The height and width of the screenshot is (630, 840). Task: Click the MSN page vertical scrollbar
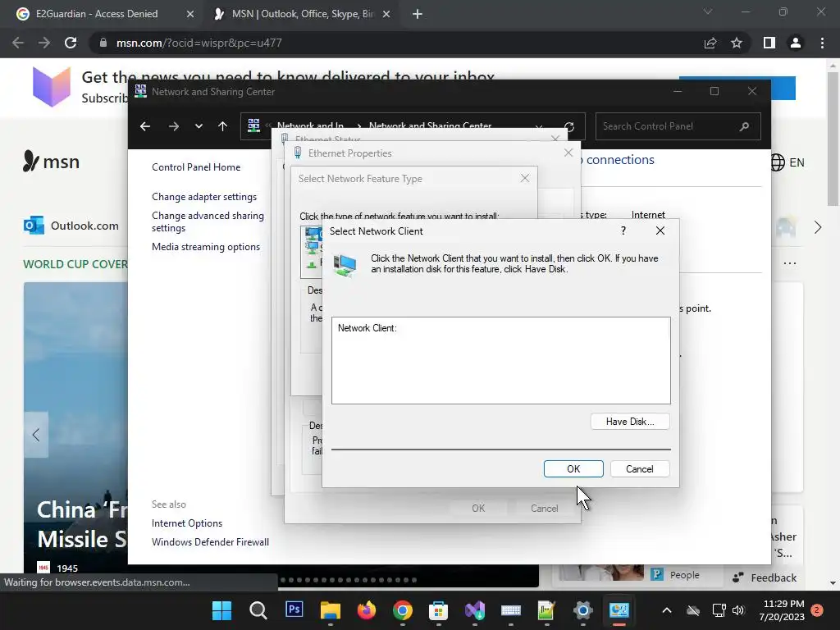click(x=833, y=139)
